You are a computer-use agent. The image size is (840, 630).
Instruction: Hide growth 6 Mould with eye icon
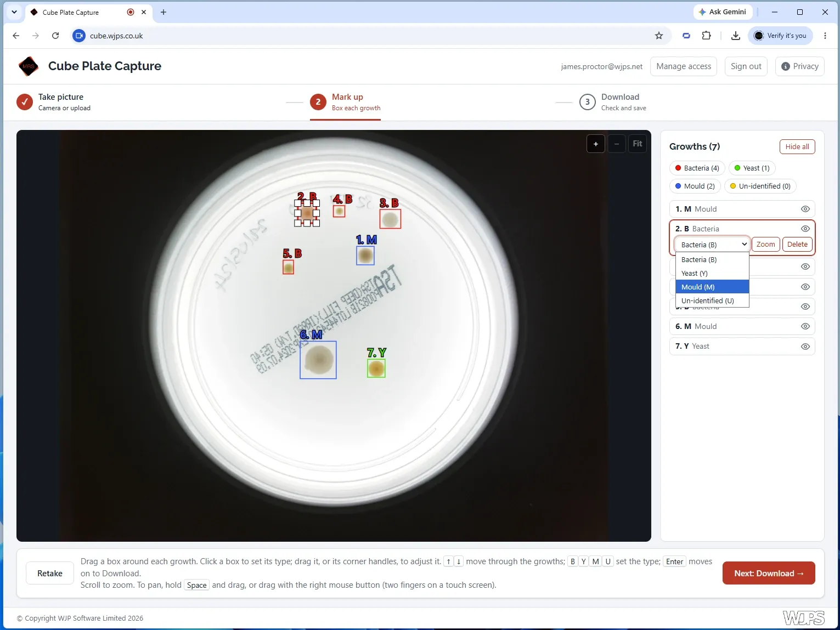[805, 326]
